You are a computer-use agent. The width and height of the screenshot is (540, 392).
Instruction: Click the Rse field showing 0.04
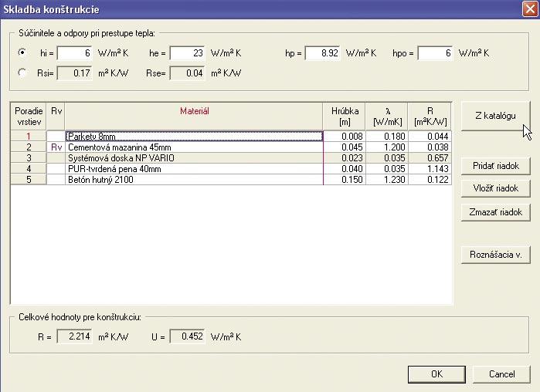[188, 73]
